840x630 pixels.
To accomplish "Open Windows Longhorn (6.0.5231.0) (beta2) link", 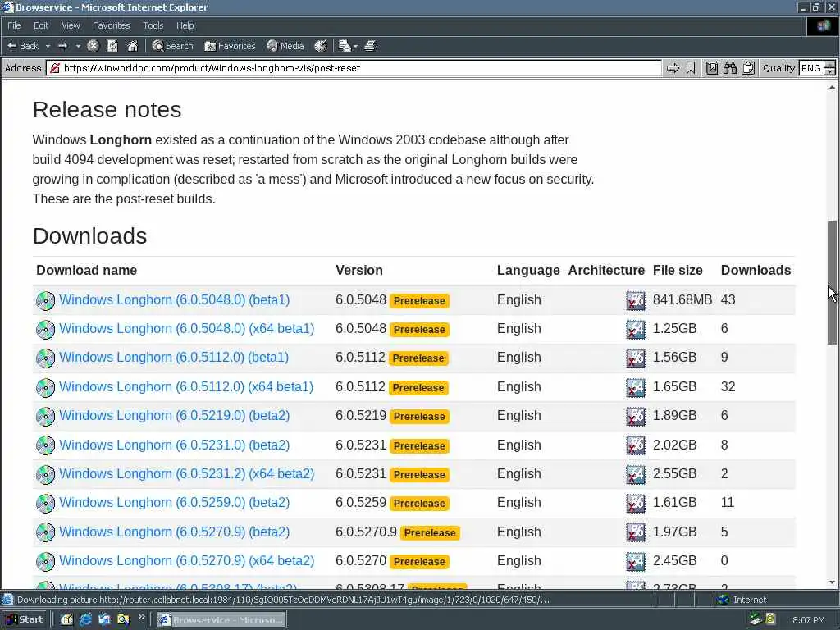I will coord(174,445).
